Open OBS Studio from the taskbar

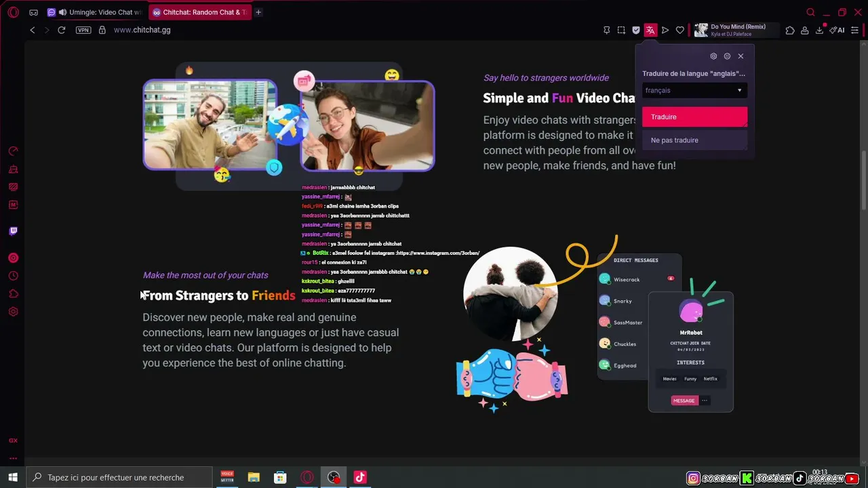[x=334, y=477]
